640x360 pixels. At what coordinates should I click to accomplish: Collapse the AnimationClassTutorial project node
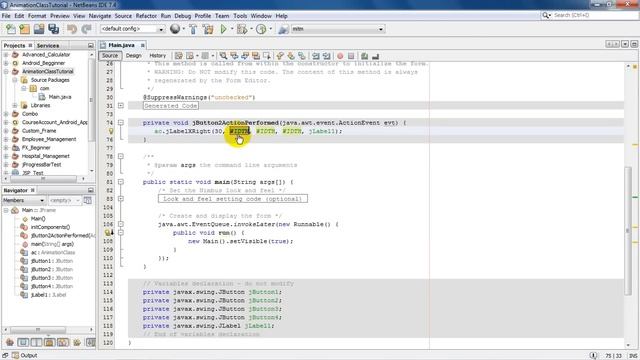tap(6, 71)
